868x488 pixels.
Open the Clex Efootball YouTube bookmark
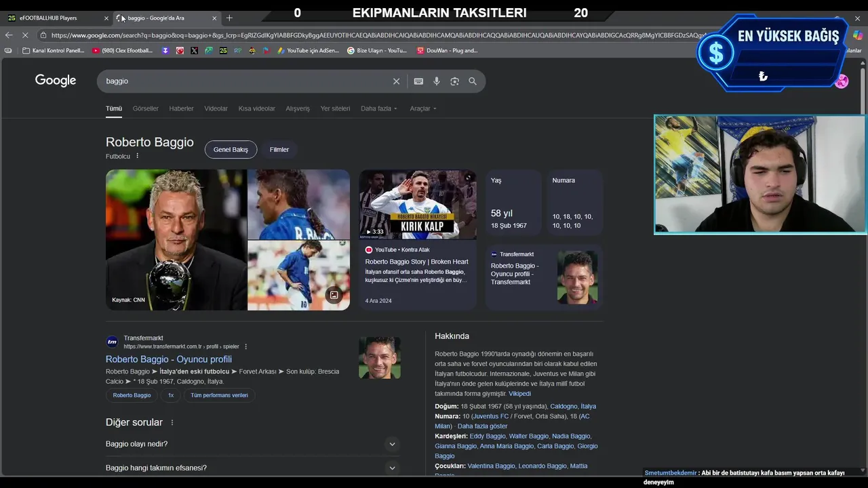[123, 50]
